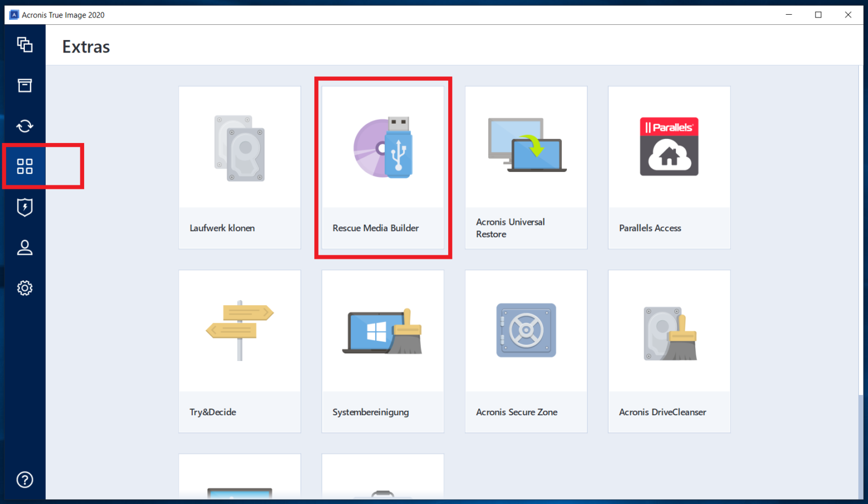Open the Rescue Media Builder label
This screenshot has height=504, width=868.
pyautogui.click(x=376, y=228)
